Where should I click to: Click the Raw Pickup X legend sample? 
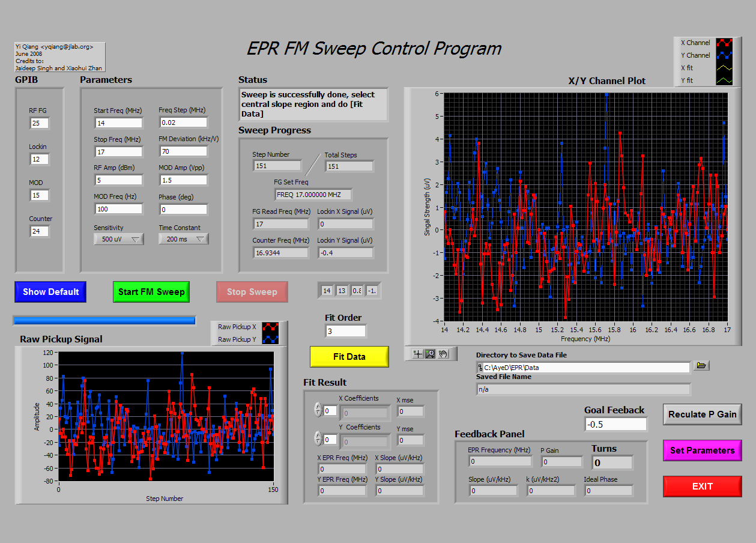click(271, 327)
